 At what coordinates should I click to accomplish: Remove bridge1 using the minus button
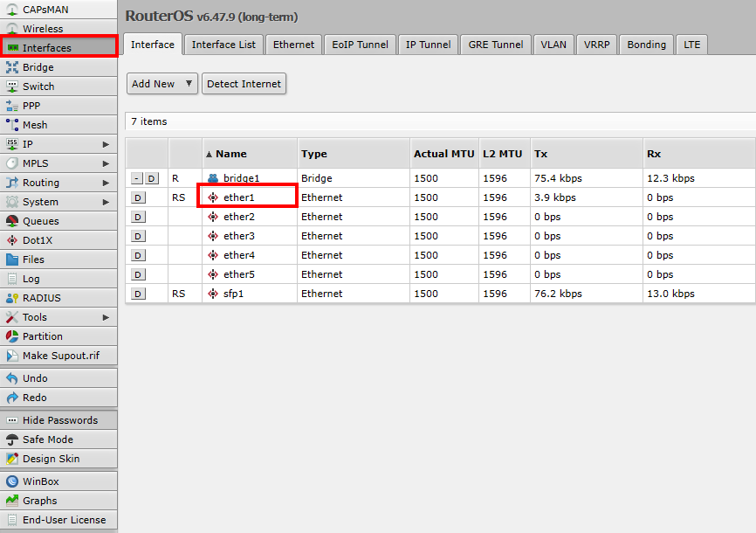click(137, 178)
